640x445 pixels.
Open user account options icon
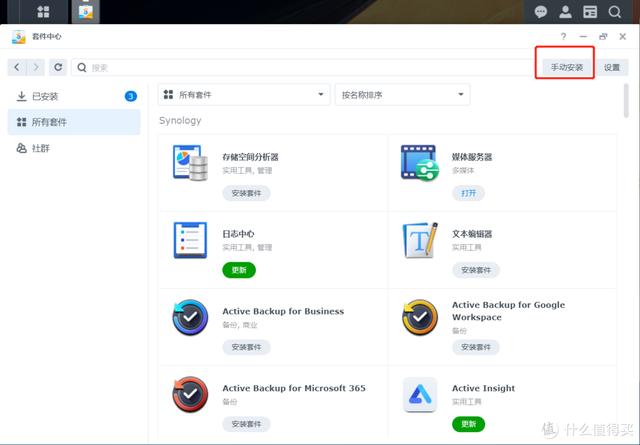click(565, 12)
